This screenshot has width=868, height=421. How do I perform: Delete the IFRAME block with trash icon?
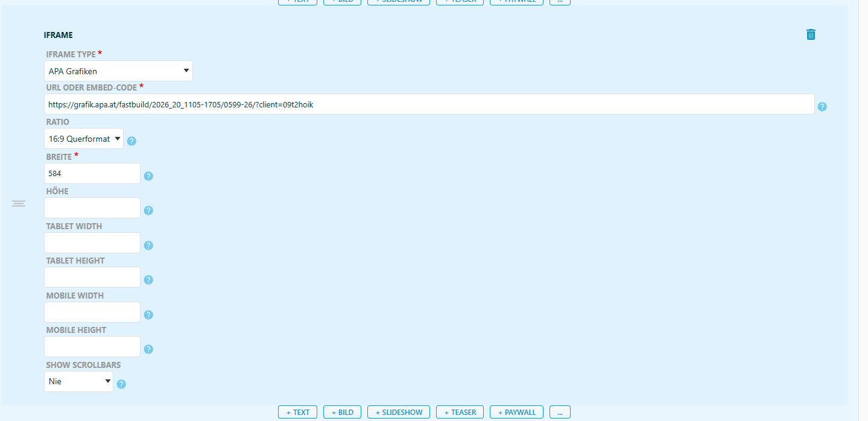(x=811, y=34)
